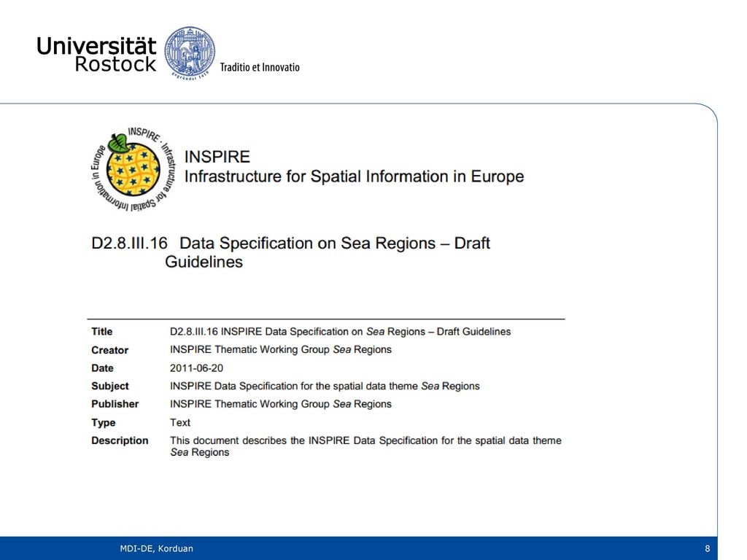The height and width of the screenshot is (560, 747).
Task: Click the "Publisher" field label
Action: [115, 404]
